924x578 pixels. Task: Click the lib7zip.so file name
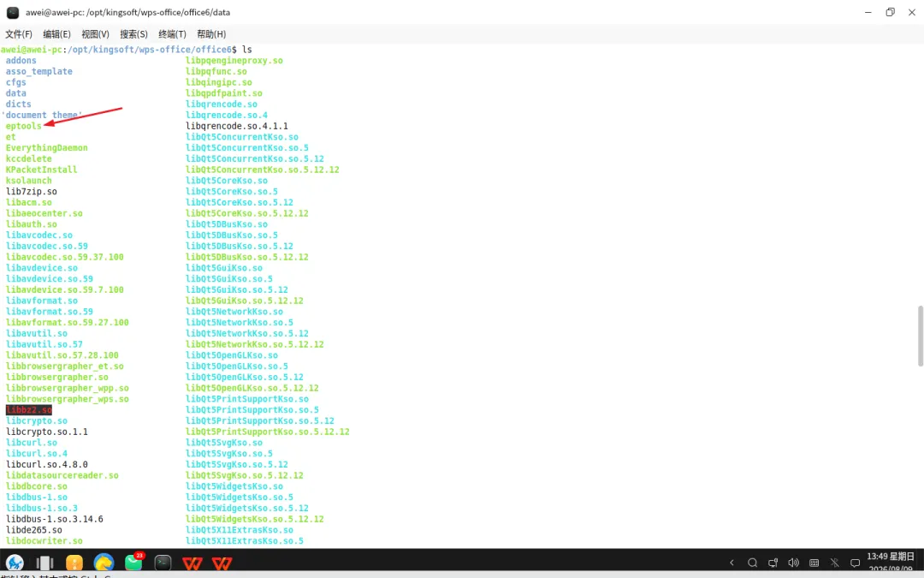point(32,191)
